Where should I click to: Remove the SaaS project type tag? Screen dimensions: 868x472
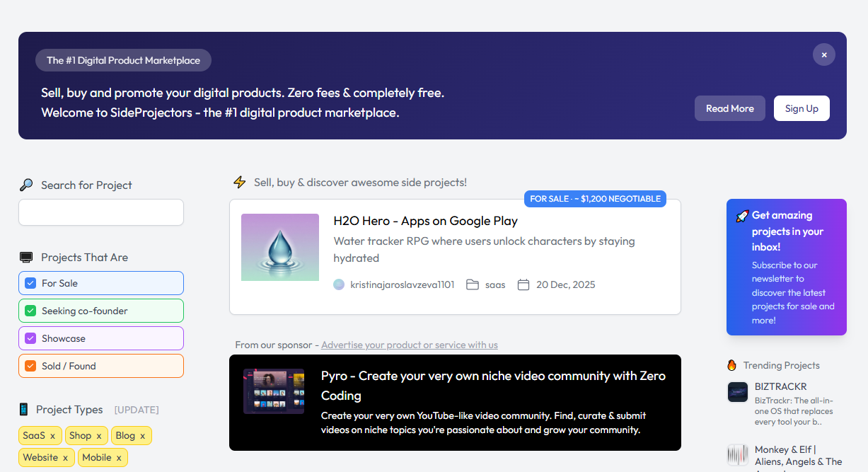tap(52, 436)
